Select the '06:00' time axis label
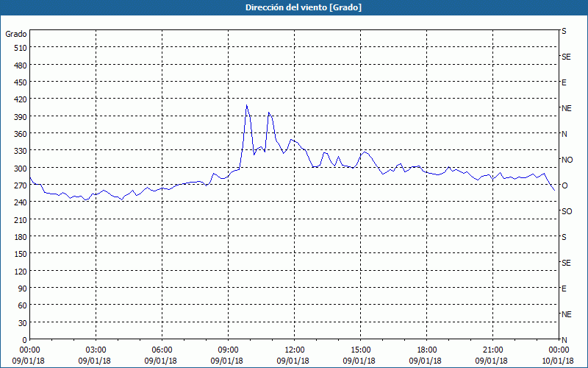588x368 pixels. [162, 350]
